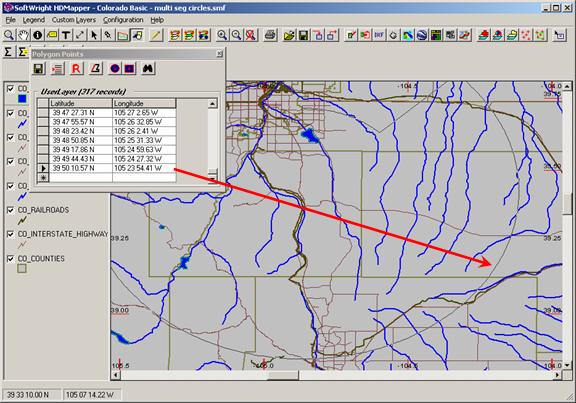Select the black arrow pointer tool
Image resolution: width=576 pixels, height=403 pixels.
tap(94, 35)
